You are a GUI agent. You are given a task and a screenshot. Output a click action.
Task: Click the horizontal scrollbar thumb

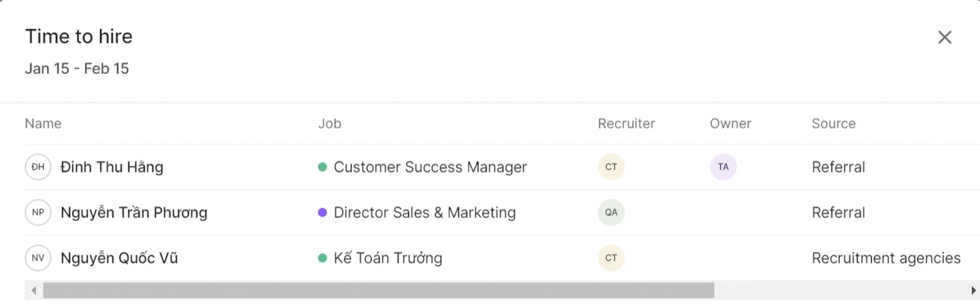tap(378, 290)
